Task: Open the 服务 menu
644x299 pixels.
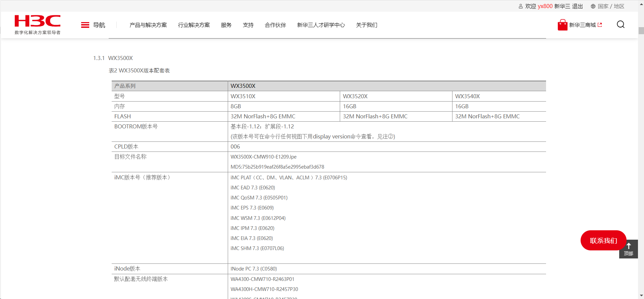Action: (x=226, y=25)
